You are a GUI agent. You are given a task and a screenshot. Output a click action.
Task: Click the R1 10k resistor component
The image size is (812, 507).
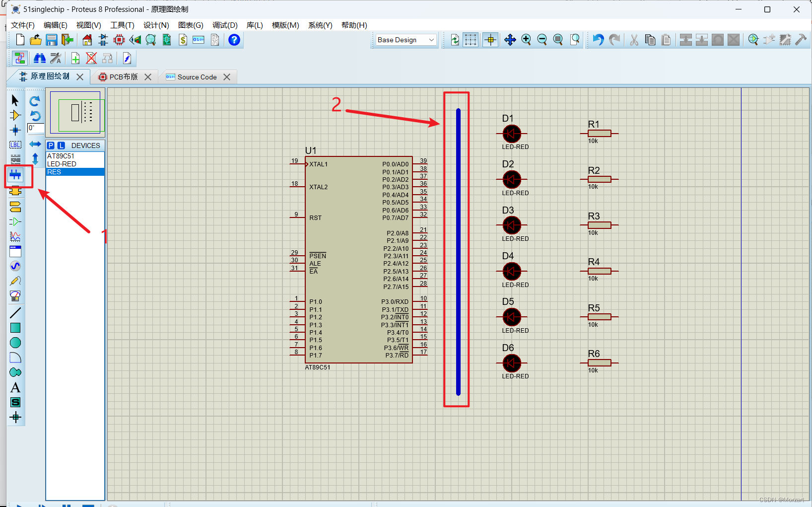(599, 133)
